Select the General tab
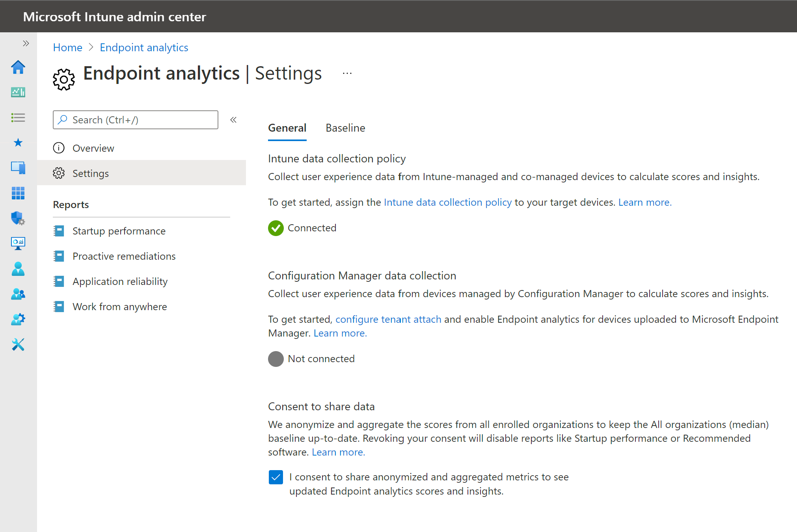Viewport: 797px width, 532px height. click(287, 128)
